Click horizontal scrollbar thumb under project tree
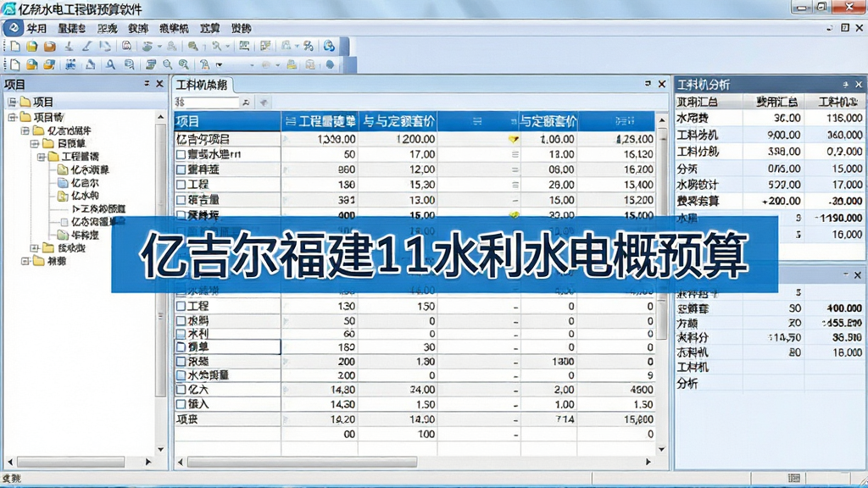The image size is (868, 488). click(71, 461)
